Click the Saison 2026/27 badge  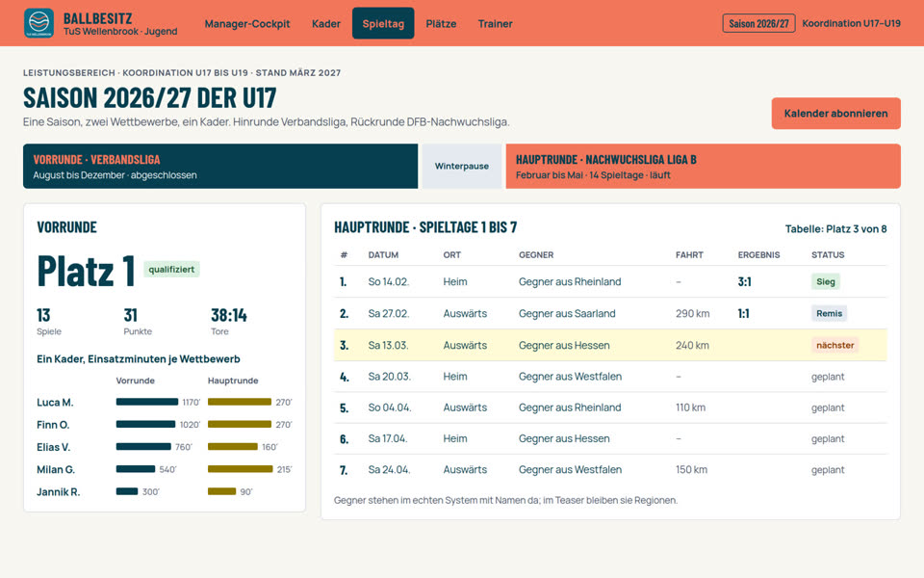758,23
